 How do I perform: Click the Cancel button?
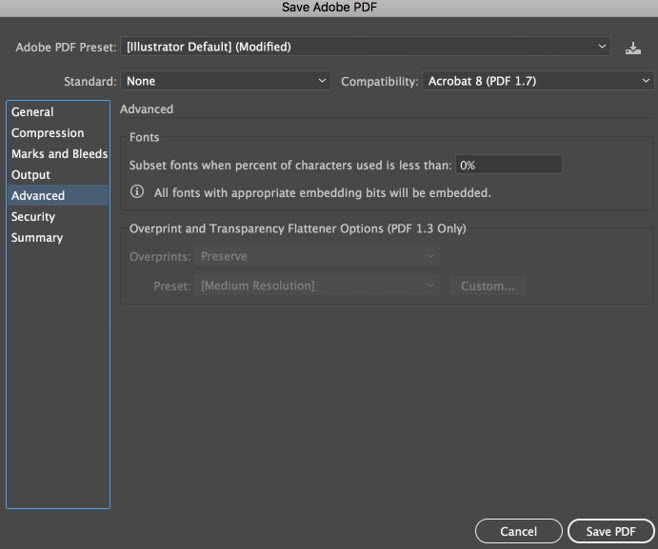(518, 531)
